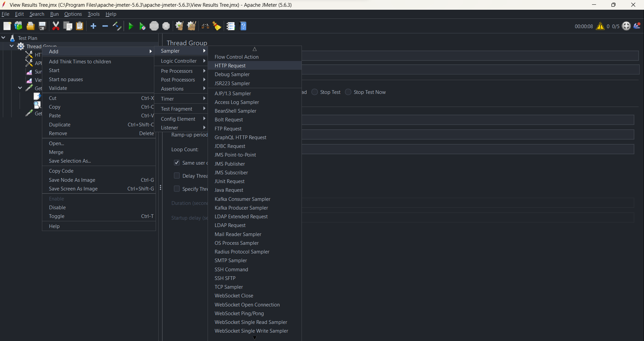The image size is (644, 341).
Task: Select the Stop Test Now radio button
Action: coord(348,92)
